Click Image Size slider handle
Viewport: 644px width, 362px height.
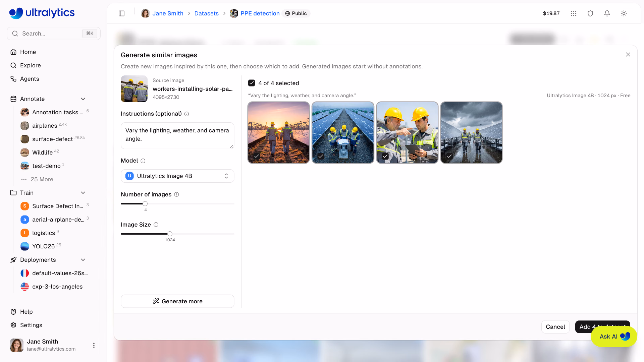coord(170,234)
